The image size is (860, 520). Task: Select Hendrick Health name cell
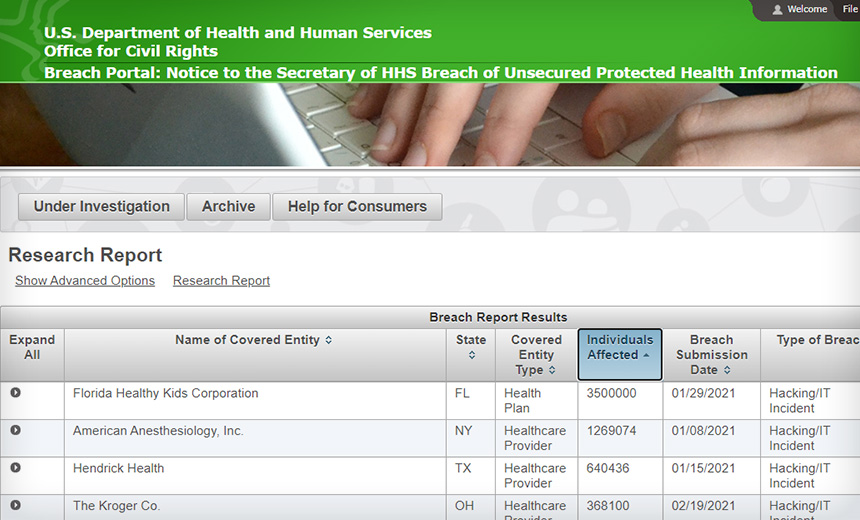tap(255, 476)
